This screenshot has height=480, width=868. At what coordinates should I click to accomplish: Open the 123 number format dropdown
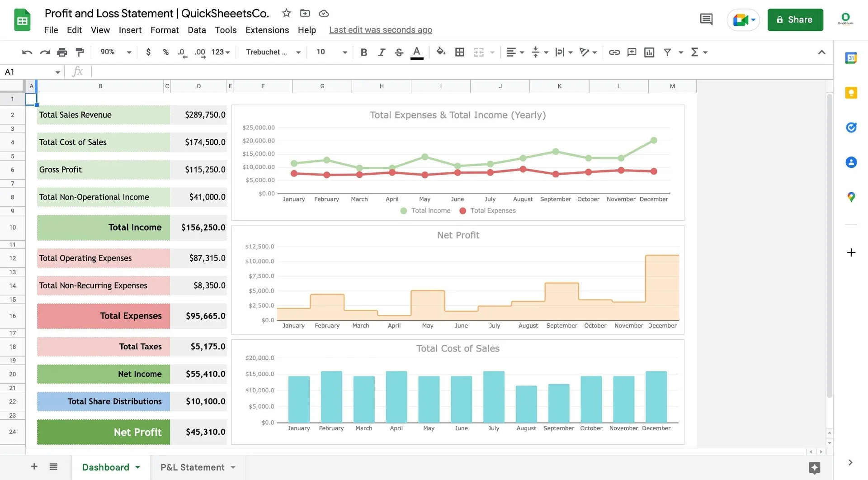(x=221, y=52)
